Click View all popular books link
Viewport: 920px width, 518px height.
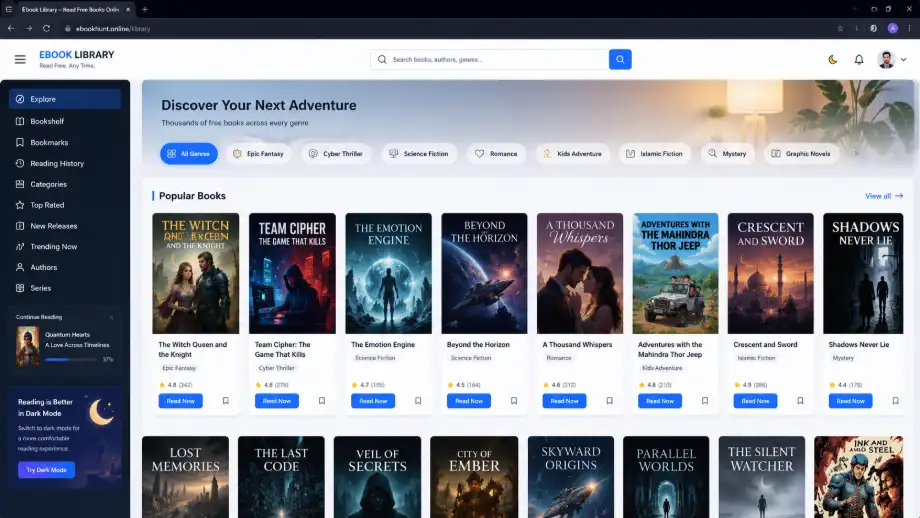884,196
